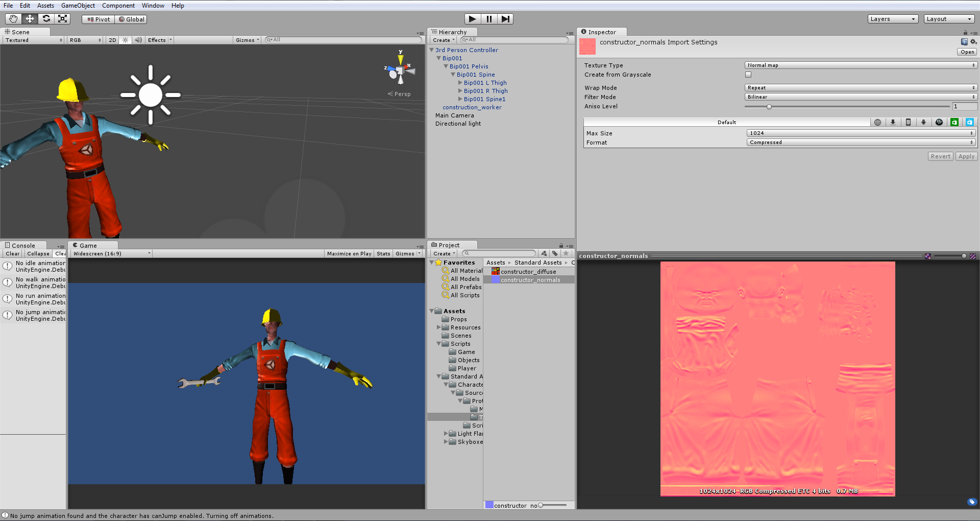Select the blue Windows Phone platform icon

click(x=969, y=122)
